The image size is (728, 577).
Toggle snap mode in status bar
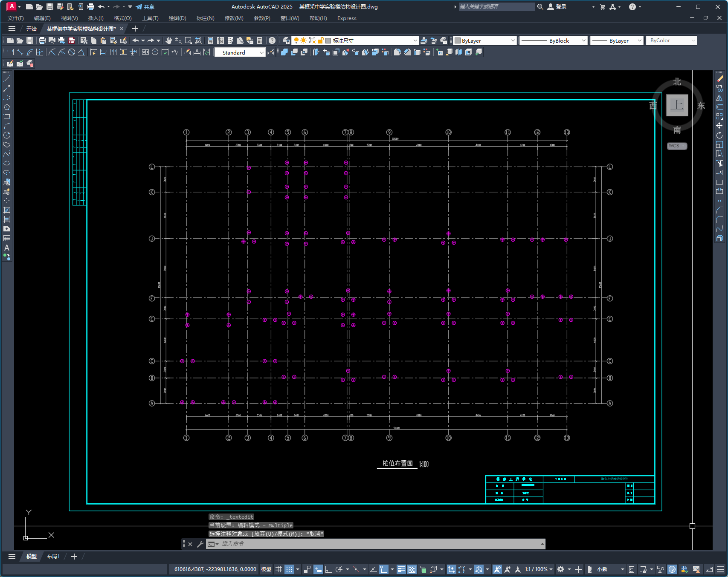[x=289, y=569]
